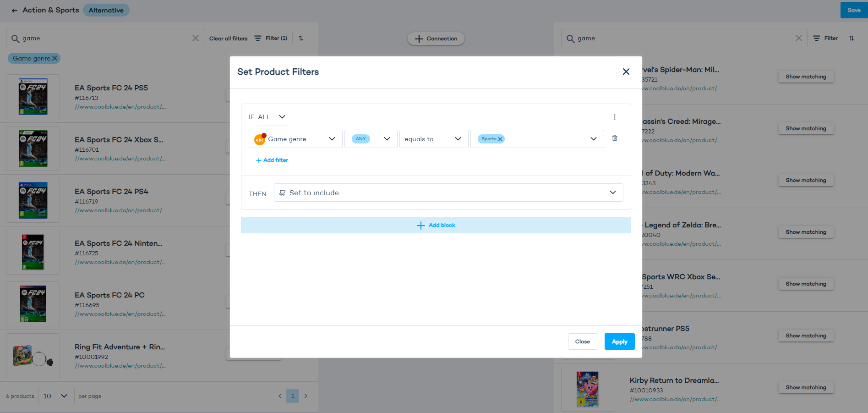868x413 pixels.
Task: Open Ring Fit Adventure product link
Action: coord(120,366)
